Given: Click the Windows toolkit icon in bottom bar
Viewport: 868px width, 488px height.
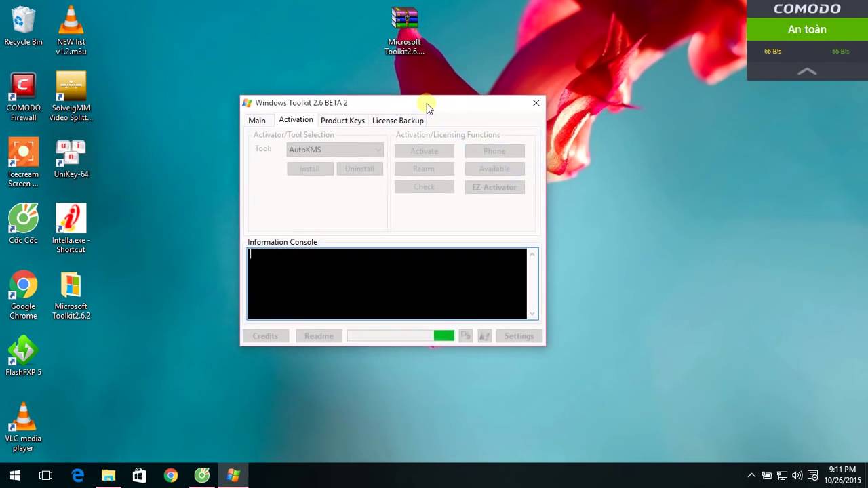Looking at the screenshot, I should coord(484,335).
